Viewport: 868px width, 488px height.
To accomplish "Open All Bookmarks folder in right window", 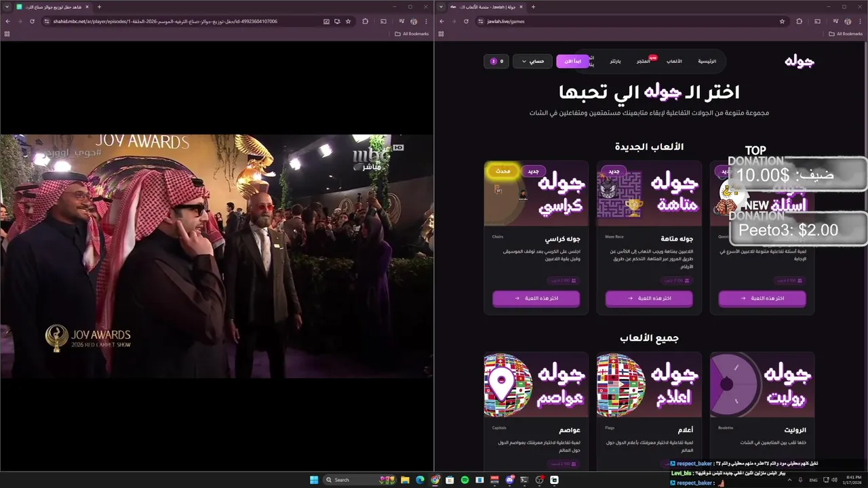I will click(x=846, y=33).
